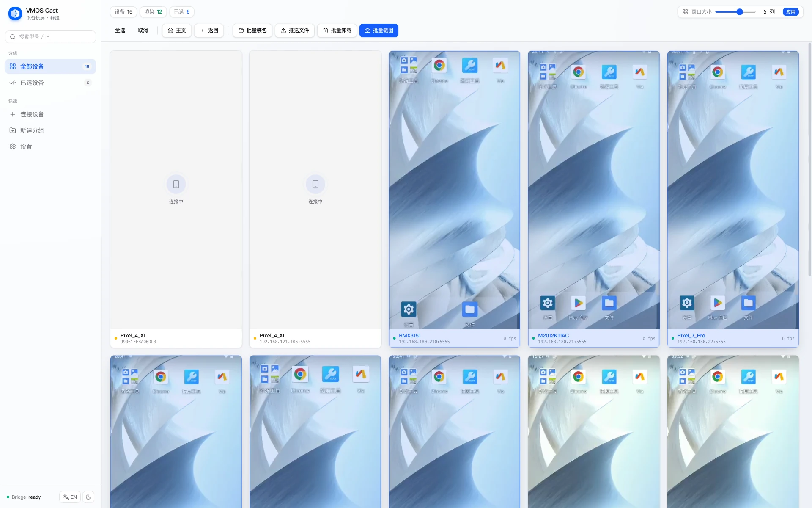Open the wrench tool app on Pixel_7_Pro

click(748, 72)
